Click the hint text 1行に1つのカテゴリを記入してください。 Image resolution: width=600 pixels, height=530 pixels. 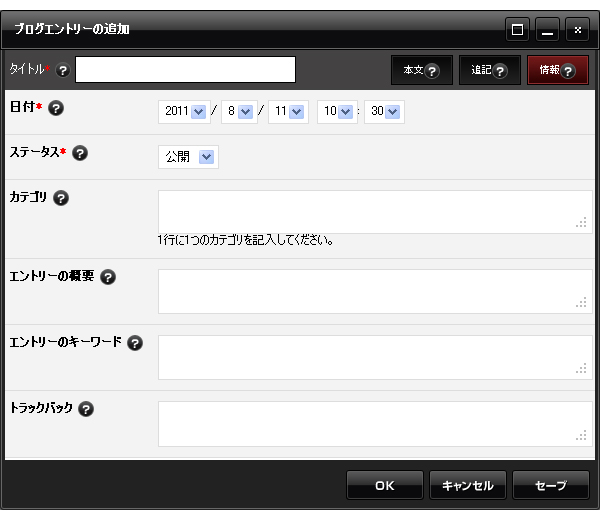tap(245, 240)
